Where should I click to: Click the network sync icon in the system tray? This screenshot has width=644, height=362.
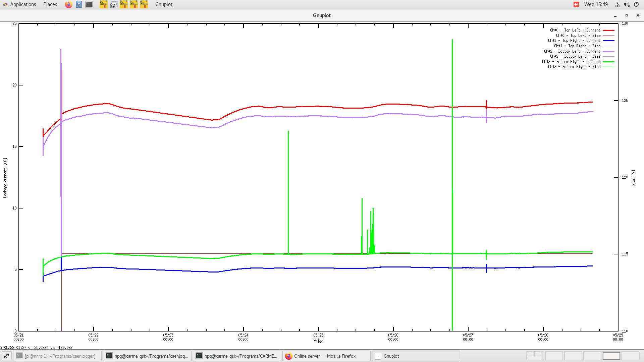point(617,4)
